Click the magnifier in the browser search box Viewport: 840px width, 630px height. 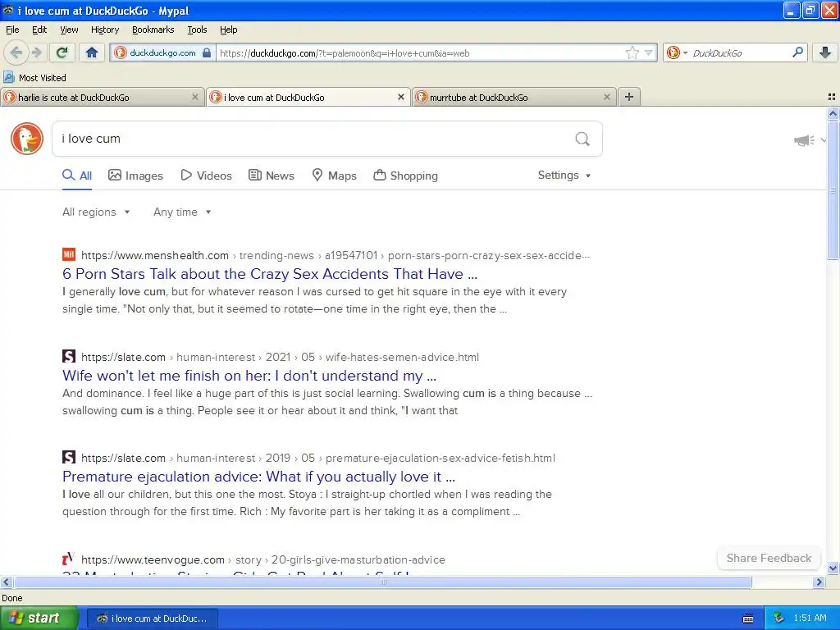coord(797,52)
